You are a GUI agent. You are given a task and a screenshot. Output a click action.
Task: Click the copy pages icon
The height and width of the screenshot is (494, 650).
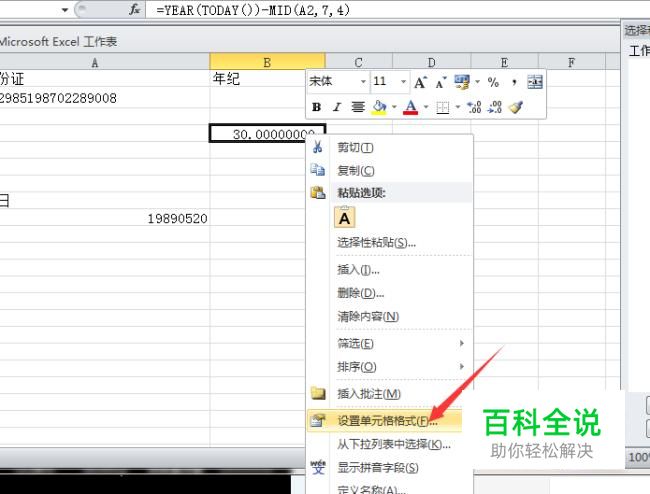(x=318, y=170)
